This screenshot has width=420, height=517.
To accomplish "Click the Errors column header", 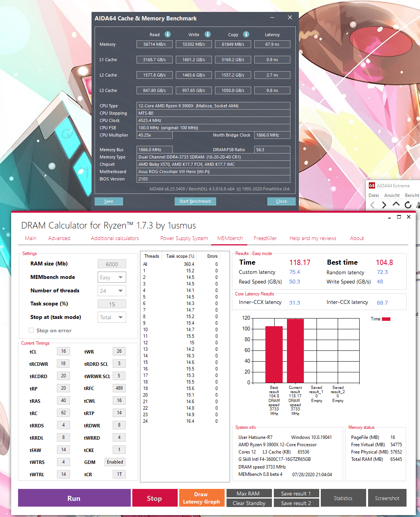I will 212,256.
